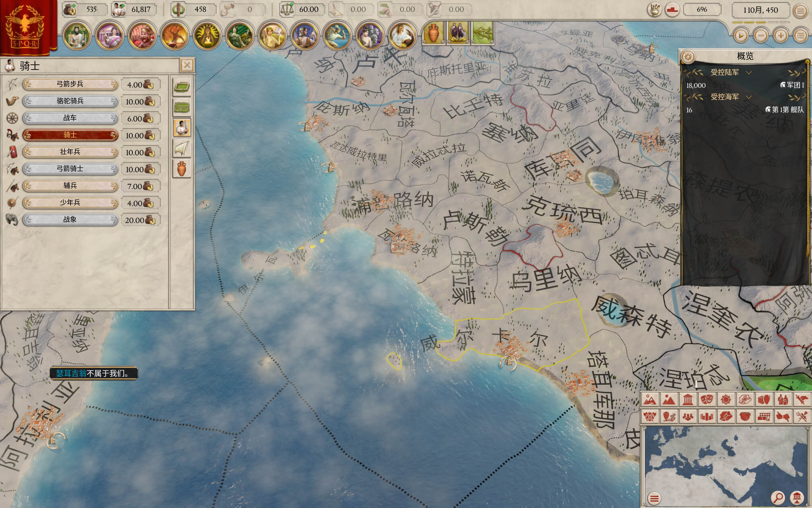This screenshot has height=508, width=812.
Task: Decrease game speed with minus button
Action: point(761,35)
